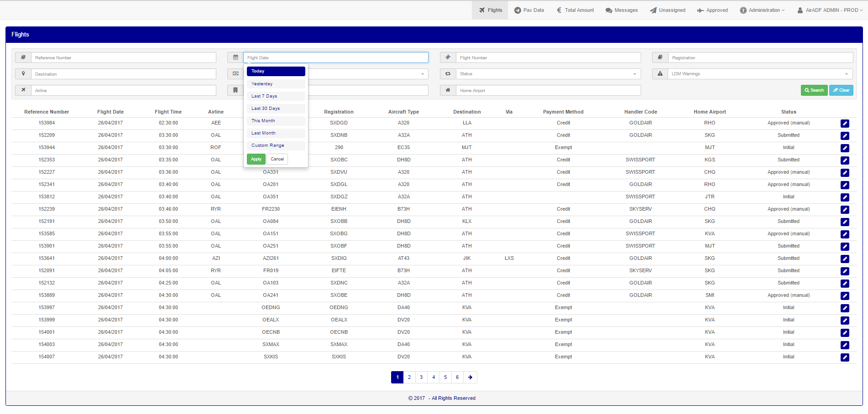Switch to Pax Data tab

point(529,10)
